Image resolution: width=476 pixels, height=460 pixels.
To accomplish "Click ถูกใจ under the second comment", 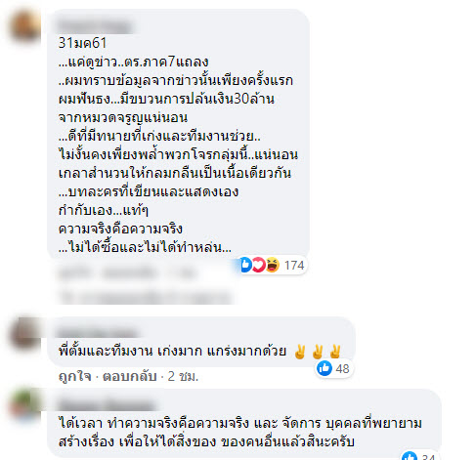I will [74, 376].
